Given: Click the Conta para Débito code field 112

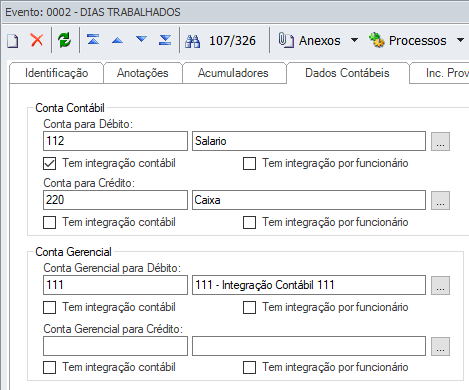Looking at the screenshot, I should pyautogui.click(x=115, y=141).
